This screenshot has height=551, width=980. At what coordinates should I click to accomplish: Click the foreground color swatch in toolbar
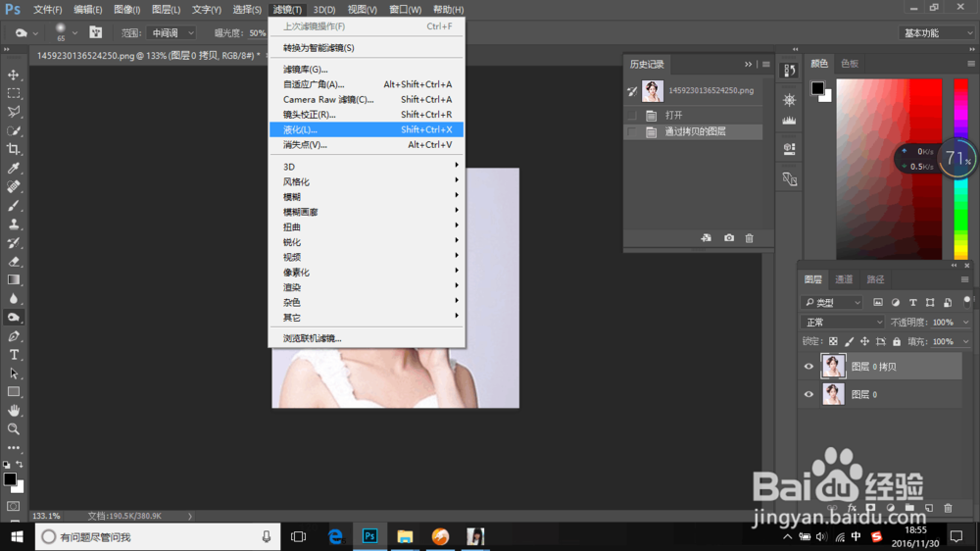click(x=10, y=479)
